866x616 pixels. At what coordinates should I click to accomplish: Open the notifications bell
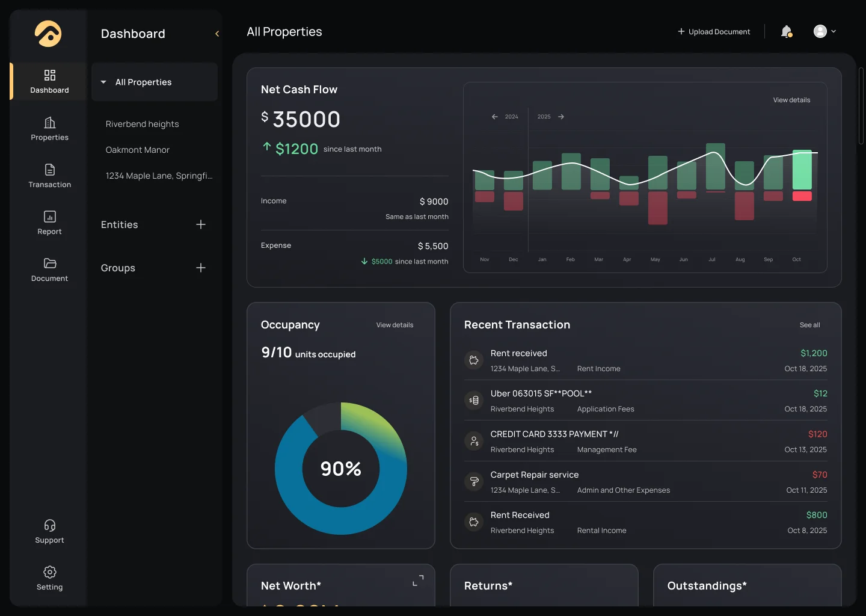pos(787,31)
